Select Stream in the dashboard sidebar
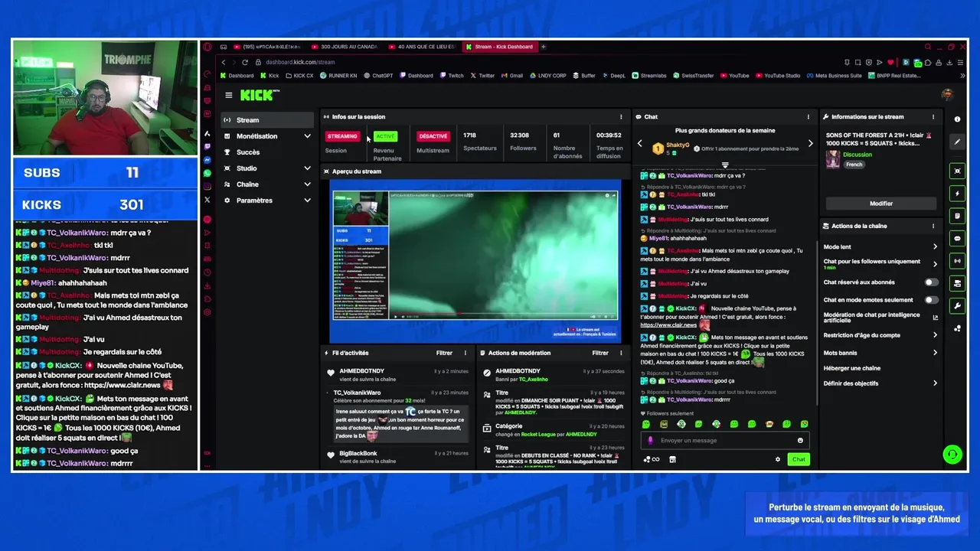 tap(268, 120)
